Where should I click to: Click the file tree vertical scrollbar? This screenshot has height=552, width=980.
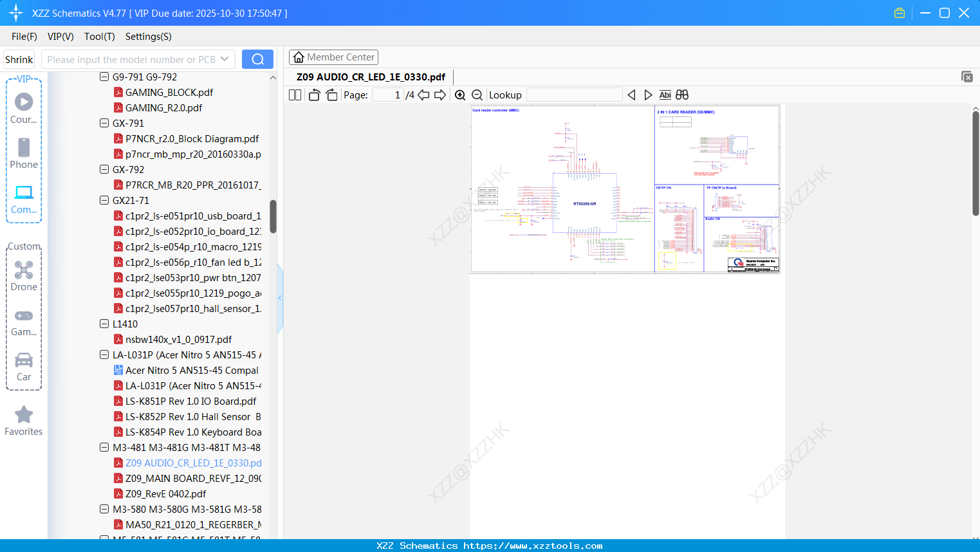[273, 217]
